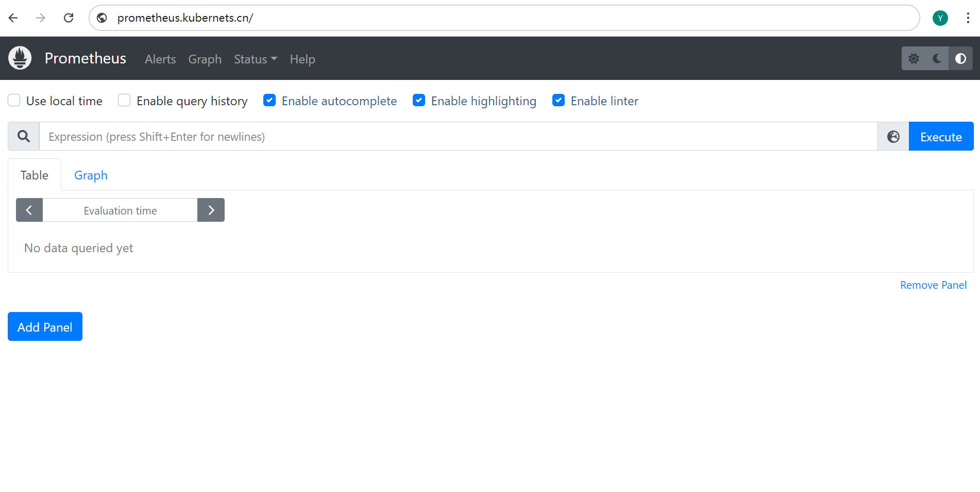Click Remove Panel link
980x492 pixels.
click(x=933, y=285)
